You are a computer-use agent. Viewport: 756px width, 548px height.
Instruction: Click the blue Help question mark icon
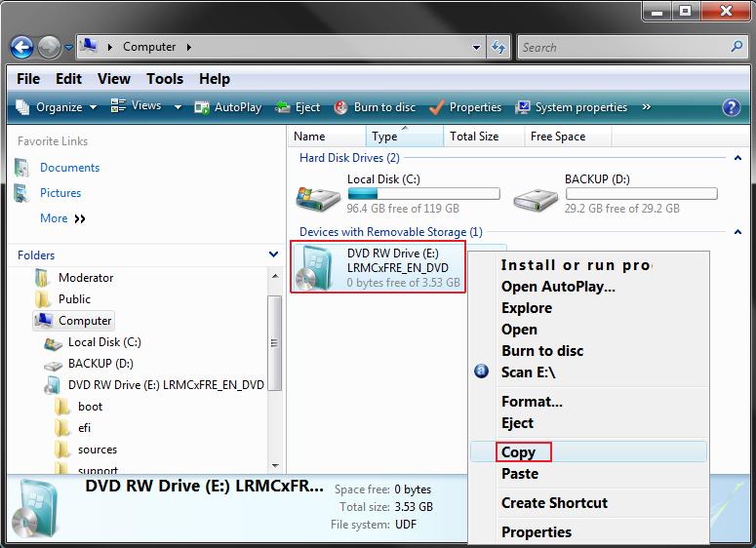(x=732, y=107)
